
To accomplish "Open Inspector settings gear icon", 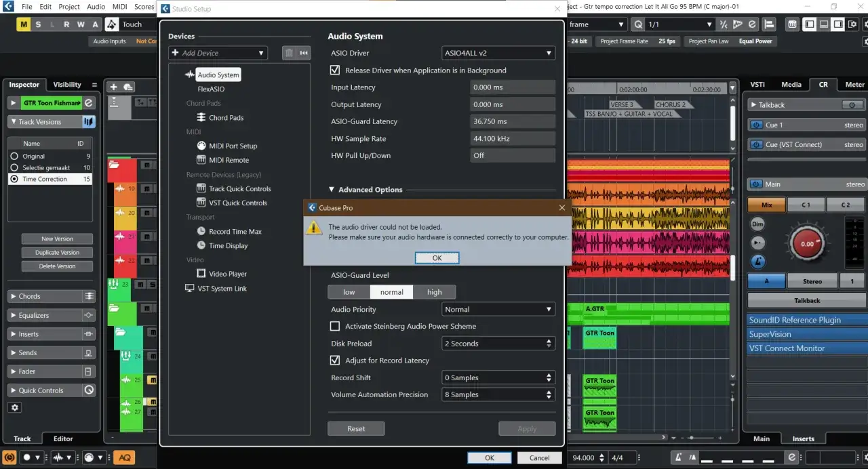I will 15,407.
